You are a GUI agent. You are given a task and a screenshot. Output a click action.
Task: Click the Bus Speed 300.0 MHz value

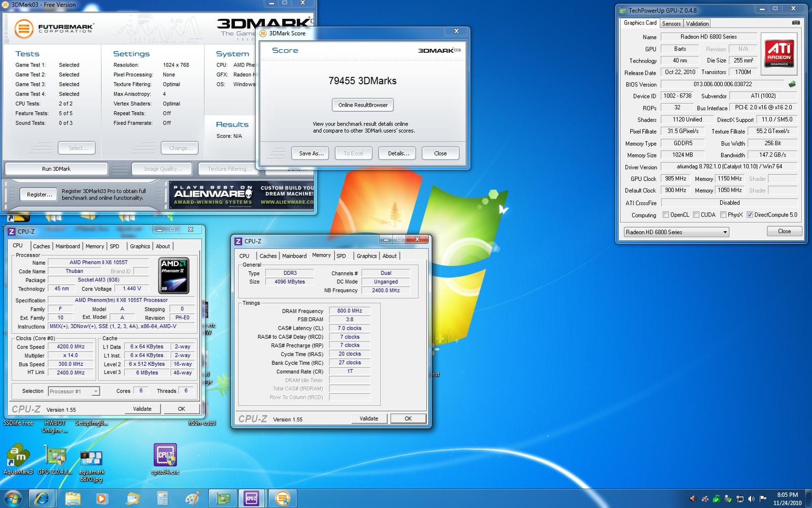coord(71,364)
